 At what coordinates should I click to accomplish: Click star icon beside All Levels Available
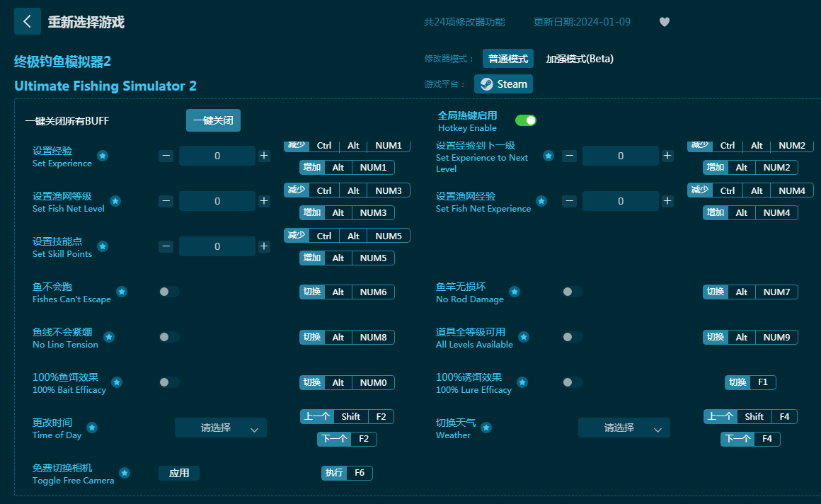click(x=524, y=337)
